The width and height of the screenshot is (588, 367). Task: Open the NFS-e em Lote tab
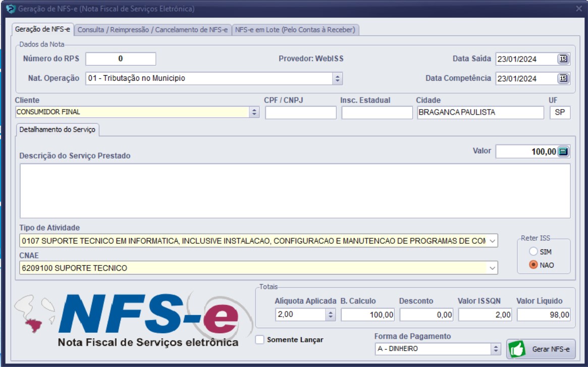[295, 30]
